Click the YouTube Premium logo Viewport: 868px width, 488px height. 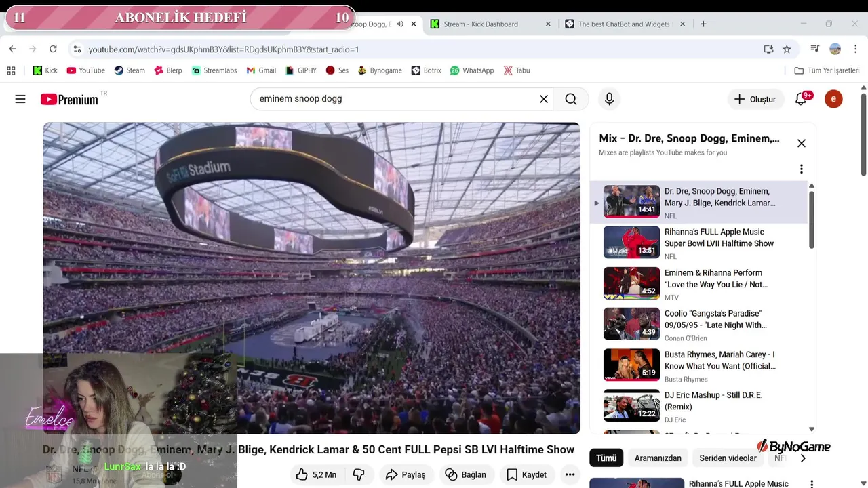tap(69, 100)
